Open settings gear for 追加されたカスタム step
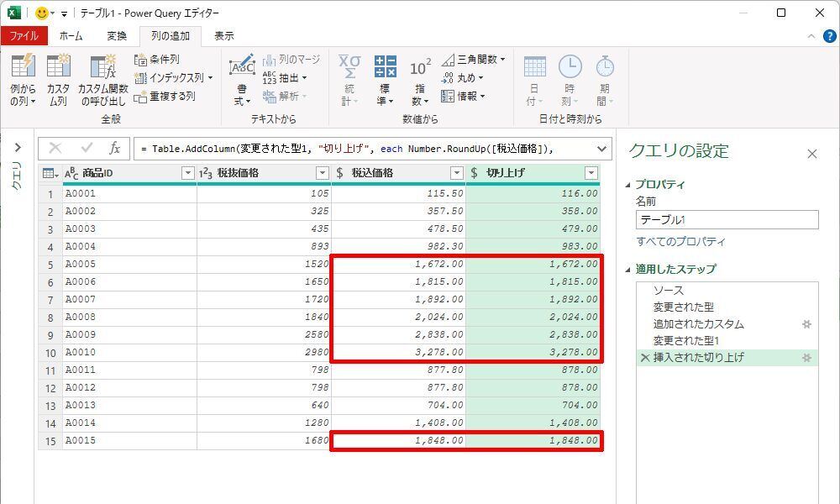 tap(806, 324)
